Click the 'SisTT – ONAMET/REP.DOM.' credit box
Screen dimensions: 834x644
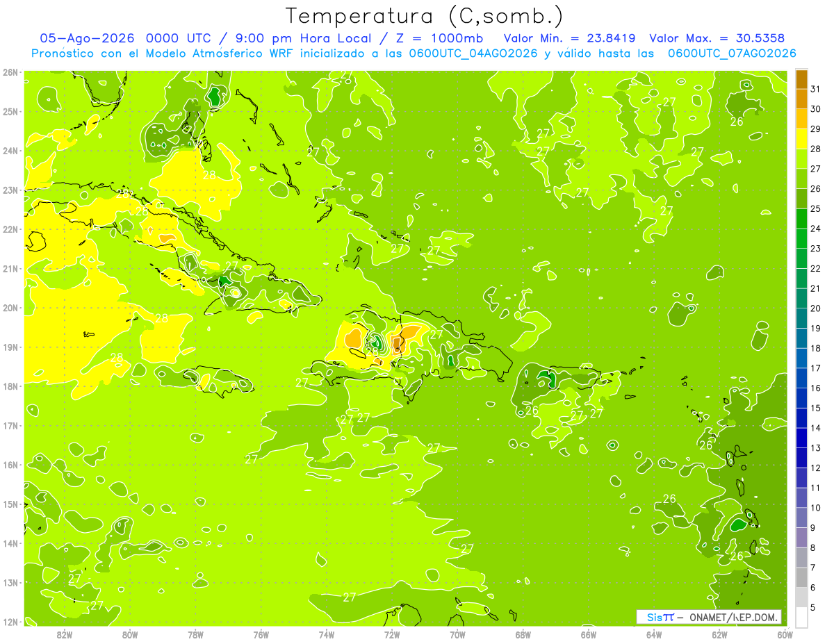(x=709, y=617)
